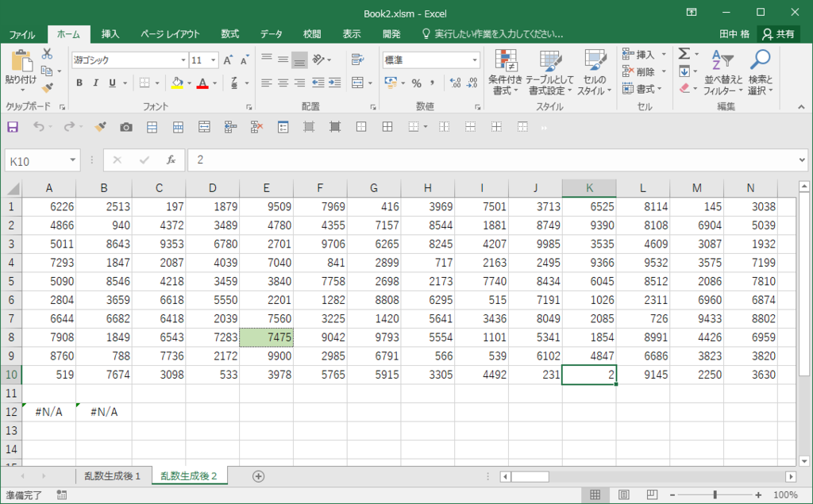This screenshot has width=813, height=504.
Task: Expand the formula bar
Action: pyautogui.click(x=802, y=160)
